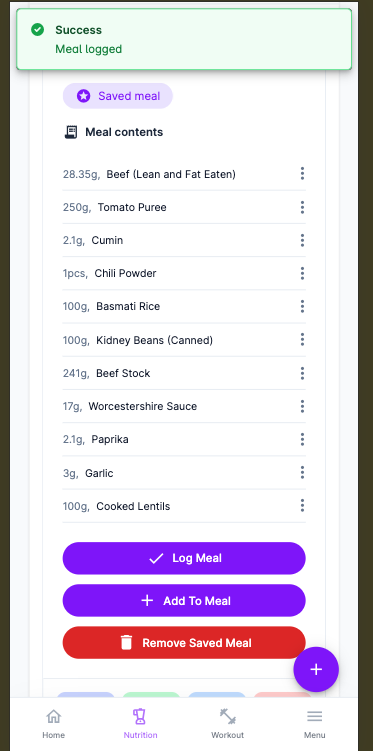This screenshot has height=751, width=373.
Task: Go to the Home tab
Action: click(x=53, y=724)
